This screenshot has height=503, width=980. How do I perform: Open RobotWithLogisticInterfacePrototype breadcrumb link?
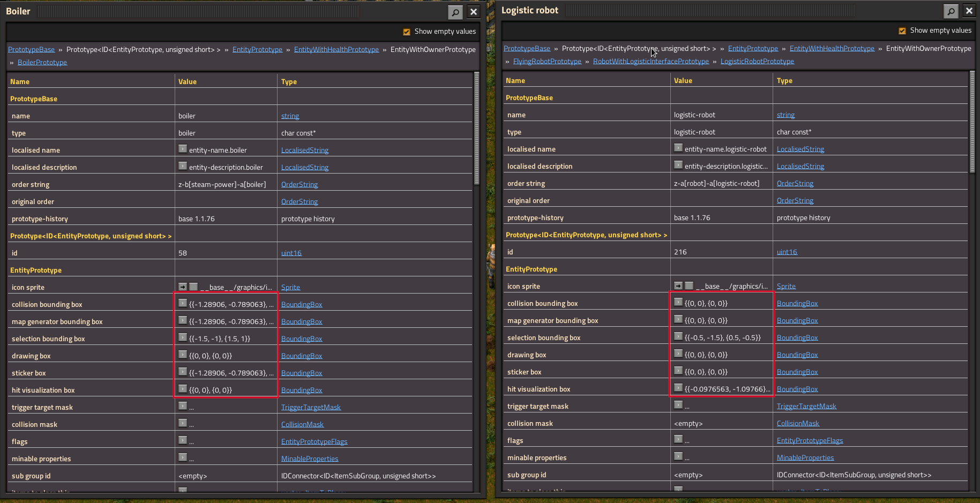[651, 61]
